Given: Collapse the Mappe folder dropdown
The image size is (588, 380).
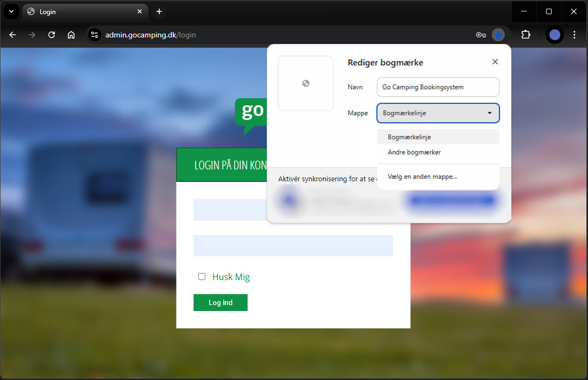Looking at the screenshot, I should [437, 113].
